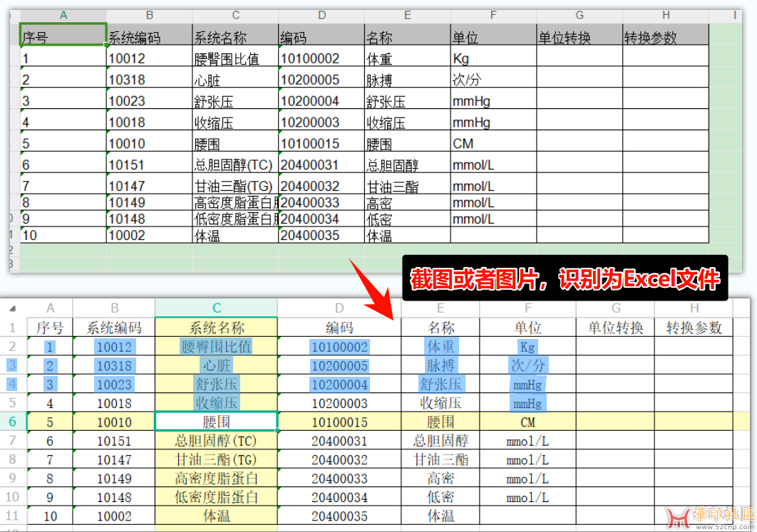Select highlighted row header 6 in lower sheet
This screenshot has height=532, width=757.
coord(13,422)
